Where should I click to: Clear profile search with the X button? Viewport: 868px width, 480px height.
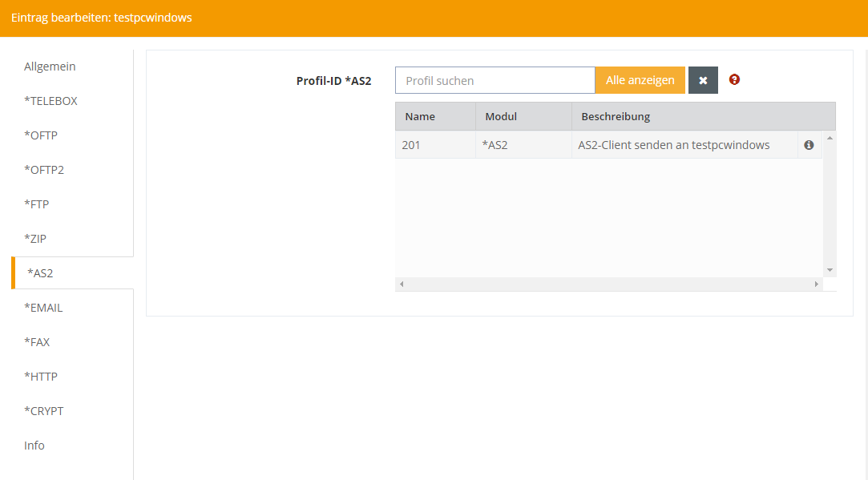703,80
